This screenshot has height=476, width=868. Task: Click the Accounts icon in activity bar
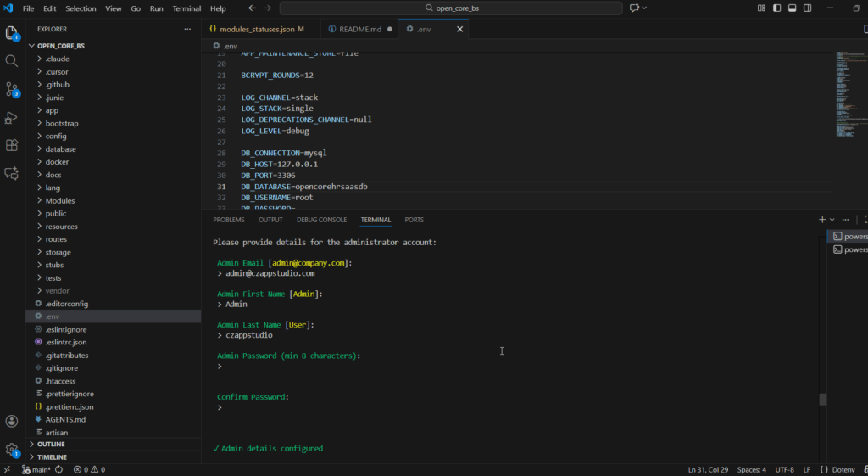tap(12, 422)
